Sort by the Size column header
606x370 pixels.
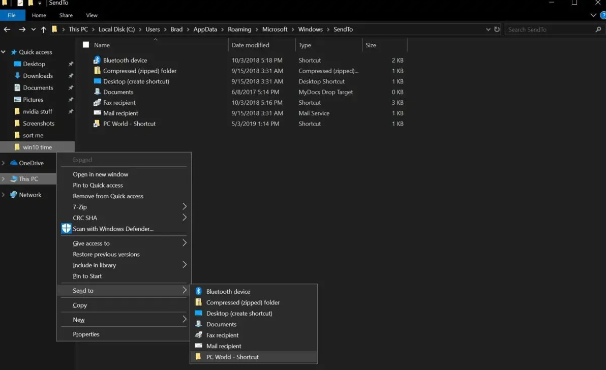371,45
